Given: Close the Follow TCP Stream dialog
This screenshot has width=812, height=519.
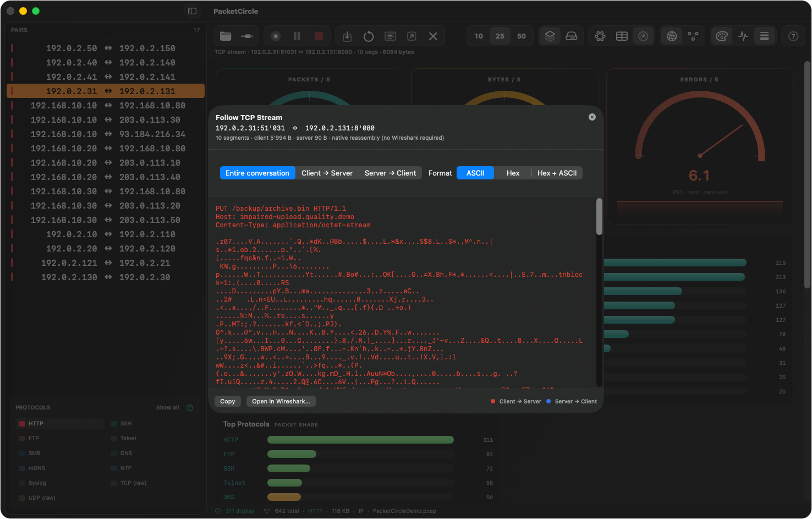Looking at the screenshot, I should [592, 117].
